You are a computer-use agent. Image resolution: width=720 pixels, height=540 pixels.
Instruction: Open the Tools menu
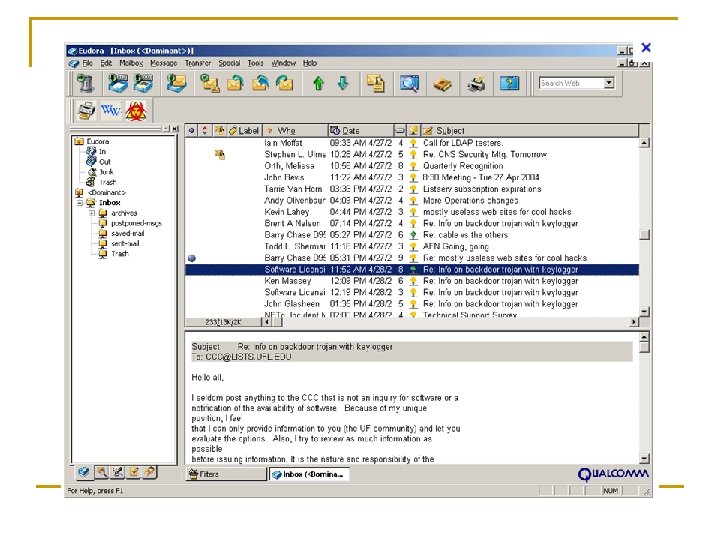click(x=256, y=63)
